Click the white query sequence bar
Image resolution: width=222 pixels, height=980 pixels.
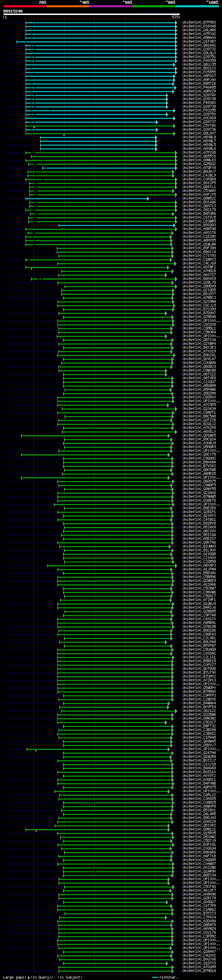click(92, 14)
